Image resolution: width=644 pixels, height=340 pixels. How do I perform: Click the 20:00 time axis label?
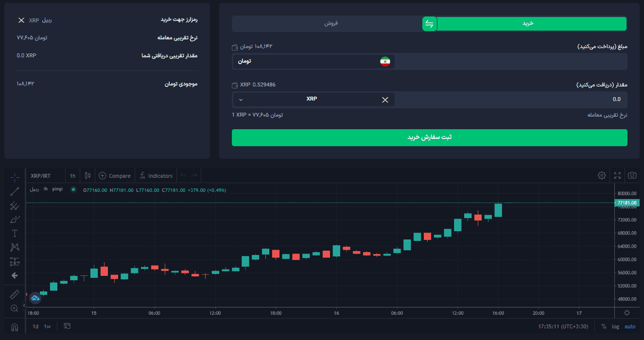[x=538, y=313]
